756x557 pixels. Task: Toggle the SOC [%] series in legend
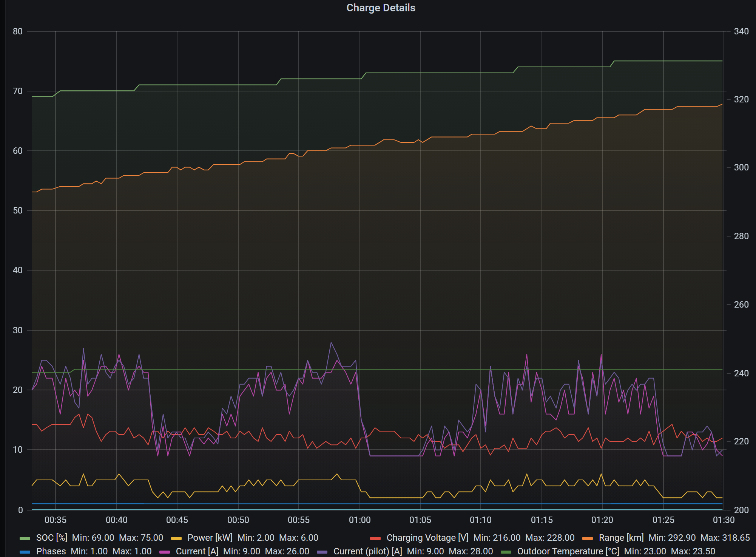(x=51, y=538)
